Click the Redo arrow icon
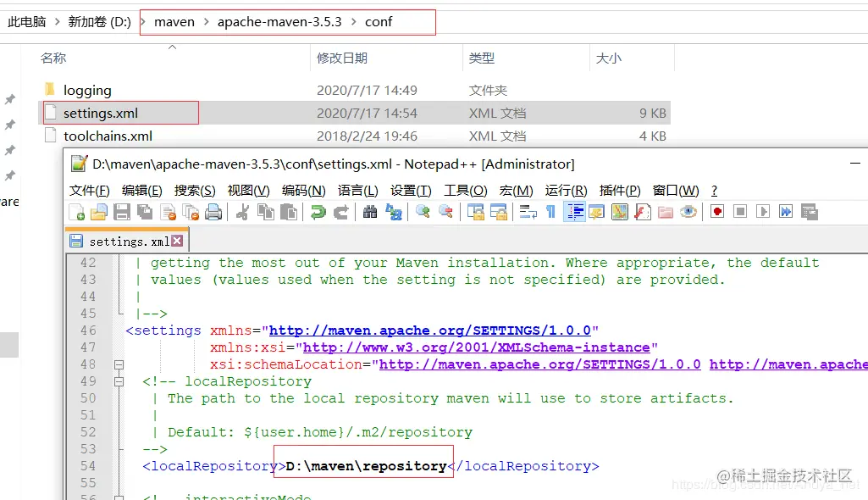 pyautogui.click(x=341, y=212)
